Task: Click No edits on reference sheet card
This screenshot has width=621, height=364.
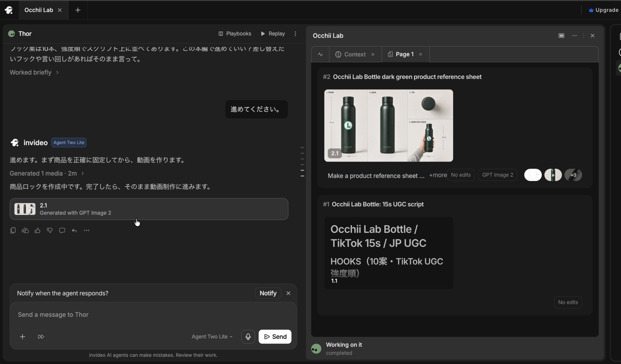Action: pyautogui.click(x=461, y=175)
